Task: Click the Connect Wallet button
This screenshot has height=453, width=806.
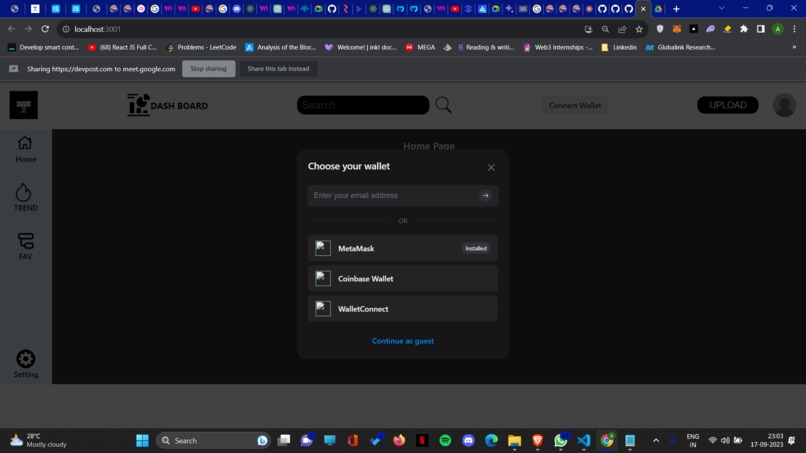Action: point(575,105)
